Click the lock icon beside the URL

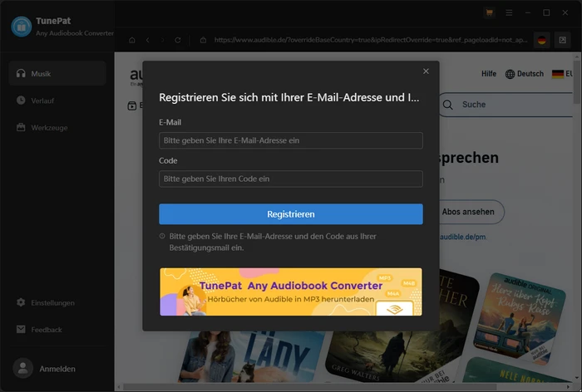pyautogui.click(x=203, y=40)
